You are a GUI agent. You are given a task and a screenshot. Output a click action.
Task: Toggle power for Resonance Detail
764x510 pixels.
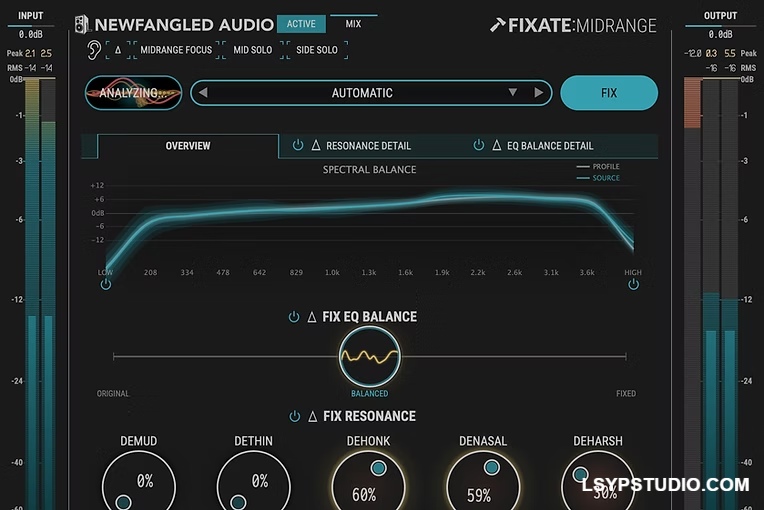click(298, 145)
